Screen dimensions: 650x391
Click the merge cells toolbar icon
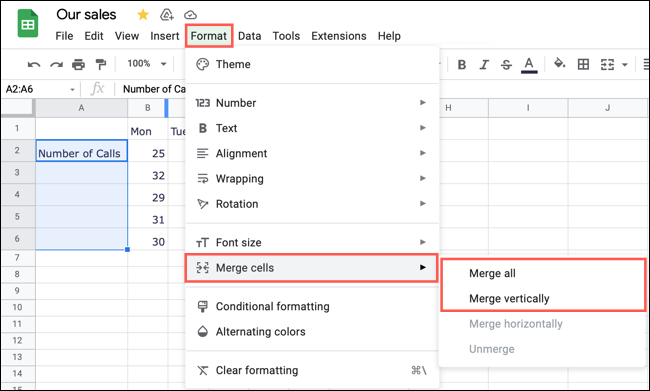tap(607, 64)
